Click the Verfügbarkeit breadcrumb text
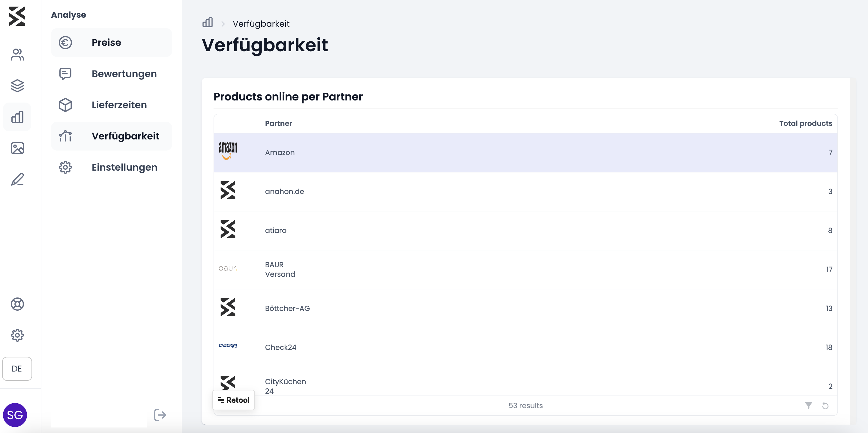The height and width of the screenshot is (433, 868). tap(261, 24)
